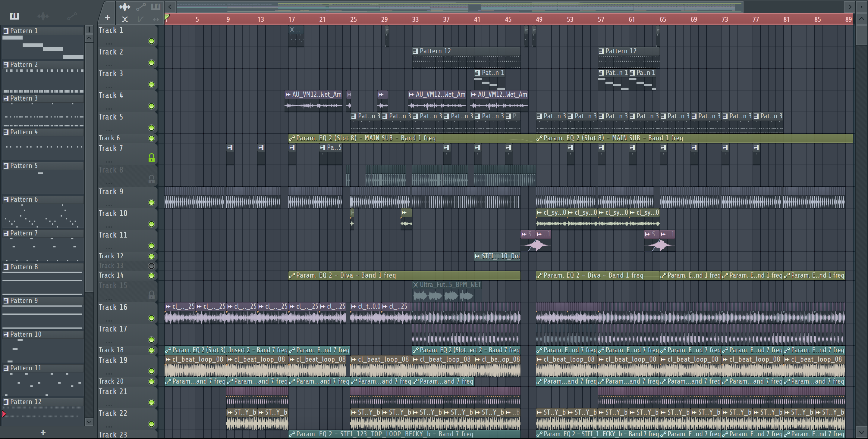Click the green playhead start marker
The width and height of the screenshot is (868, 439).
tap(167, 17)
